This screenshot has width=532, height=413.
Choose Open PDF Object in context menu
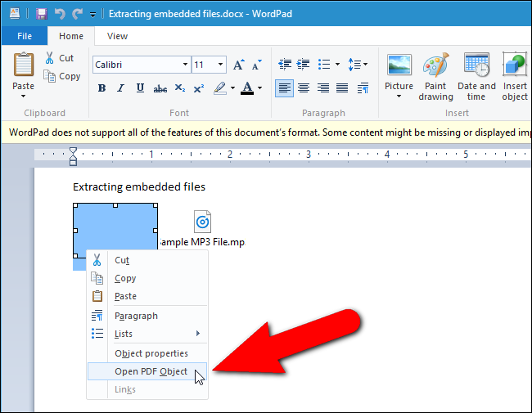147,371
